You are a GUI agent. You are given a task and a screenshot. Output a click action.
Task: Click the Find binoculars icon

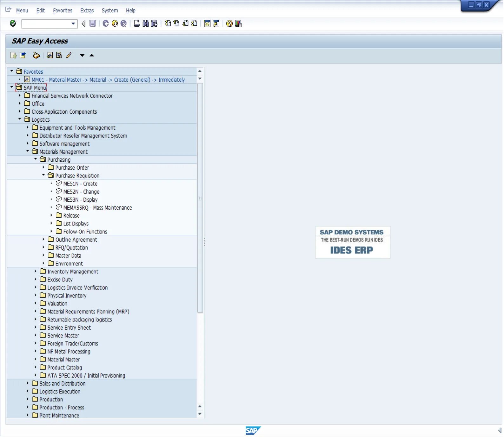click(x=146, y=24)
